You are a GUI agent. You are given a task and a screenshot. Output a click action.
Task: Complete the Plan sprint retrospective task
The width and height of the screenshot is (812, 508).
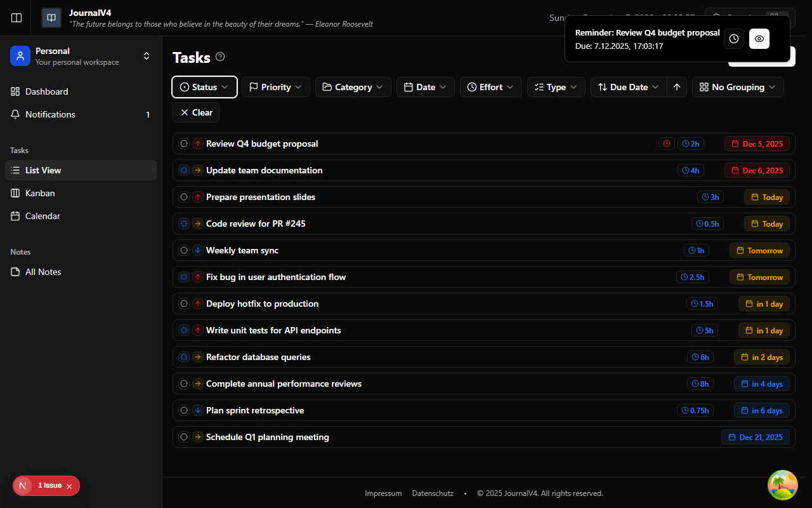click(x=184, y=410)
